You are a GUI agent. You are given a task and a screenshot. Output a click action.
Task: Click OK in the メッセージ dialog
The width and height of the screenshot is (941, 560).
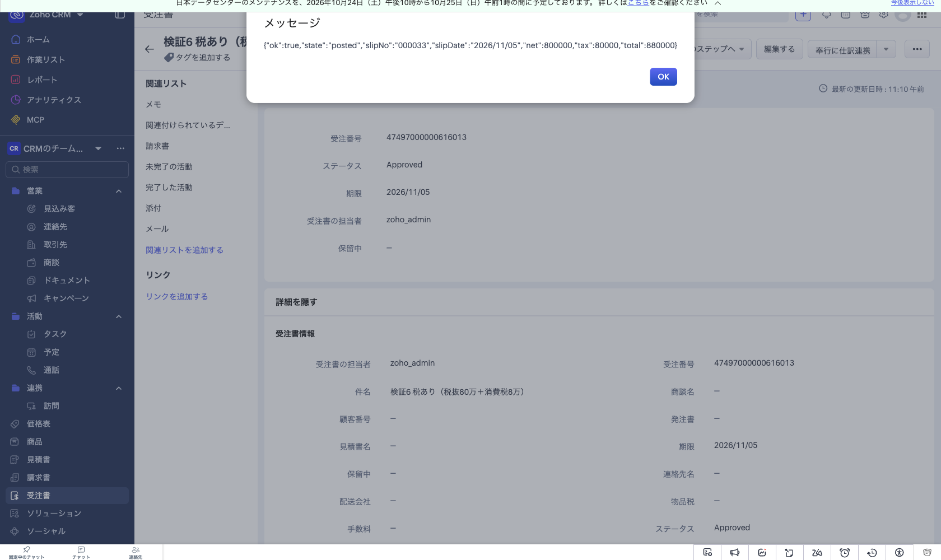point(663,77)
